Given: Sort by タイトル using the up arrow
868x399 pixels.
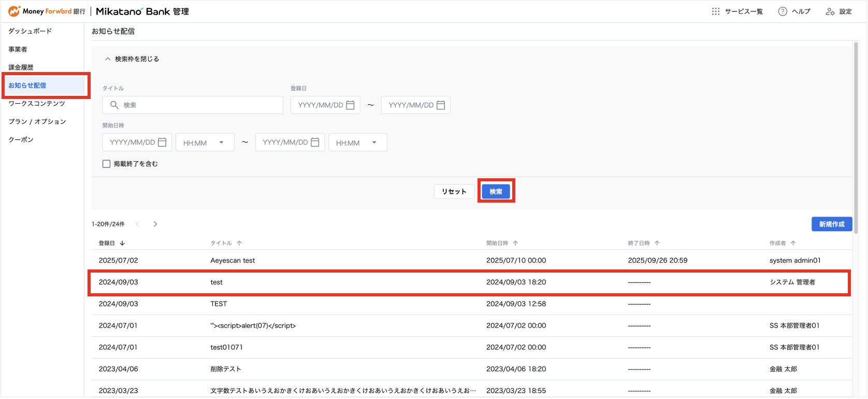Looking at the screenshot, I should point(239,243).
